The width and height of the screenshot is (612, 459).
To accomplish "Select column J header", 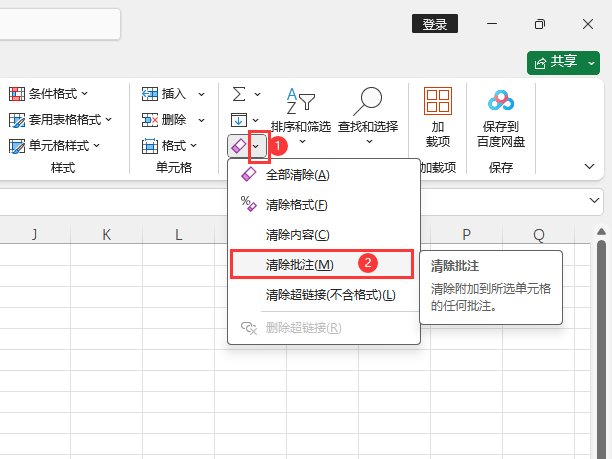I will coord(34,235).
